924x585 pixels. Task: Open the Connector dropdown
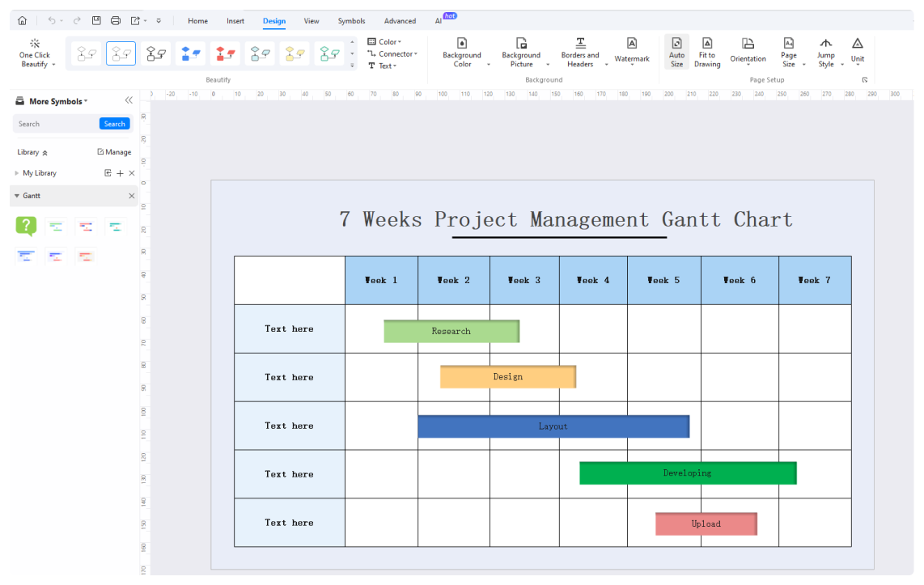click(x=392, y=53)
